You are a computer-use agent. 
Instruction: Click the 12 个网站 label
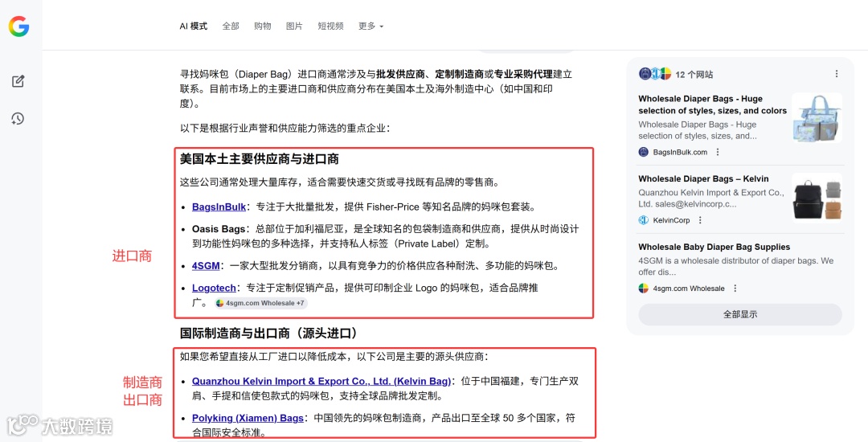point(694,74)
